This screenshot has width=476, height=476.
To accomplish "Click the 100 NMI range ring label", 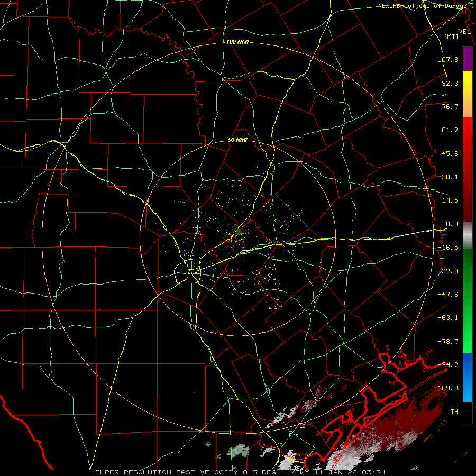I will [x=237, y=42].
